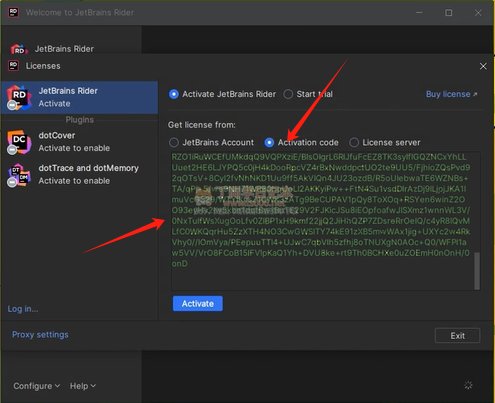Click 'Activate to enable' under dotTrace and dotMemory
Viewport: 495px width, 403px height.
point(74,181)
